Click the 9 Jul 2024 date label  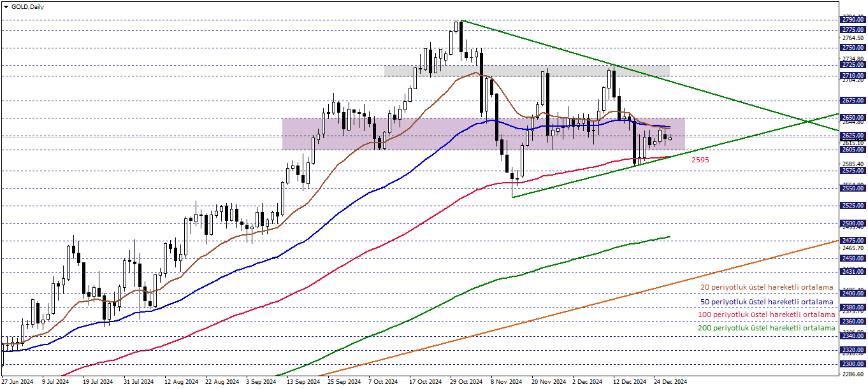pos(55,382)
